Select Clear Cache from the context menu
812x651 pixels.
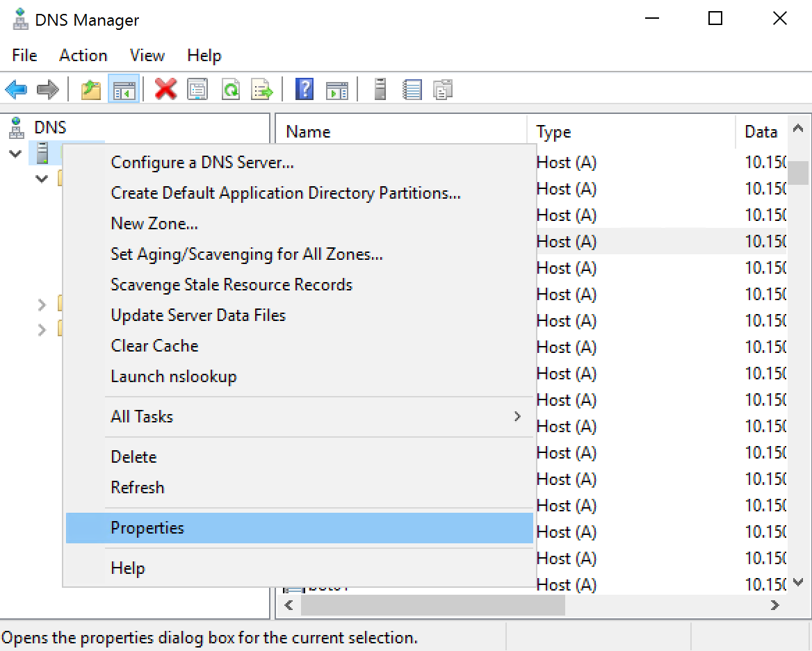(x=154, y=345)
